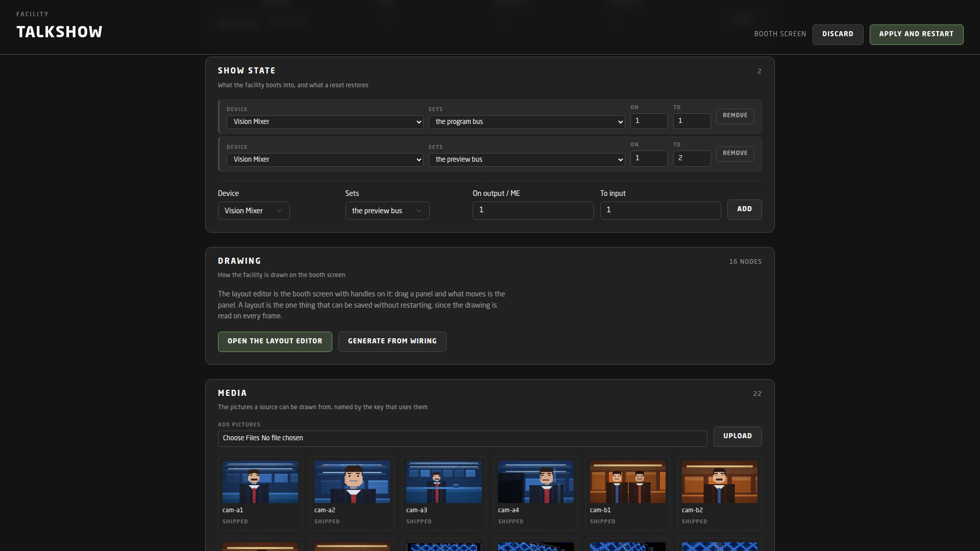Edit On field in preview bus row
The height and width of the screenshot is (551, 980).
coord(649,158)
